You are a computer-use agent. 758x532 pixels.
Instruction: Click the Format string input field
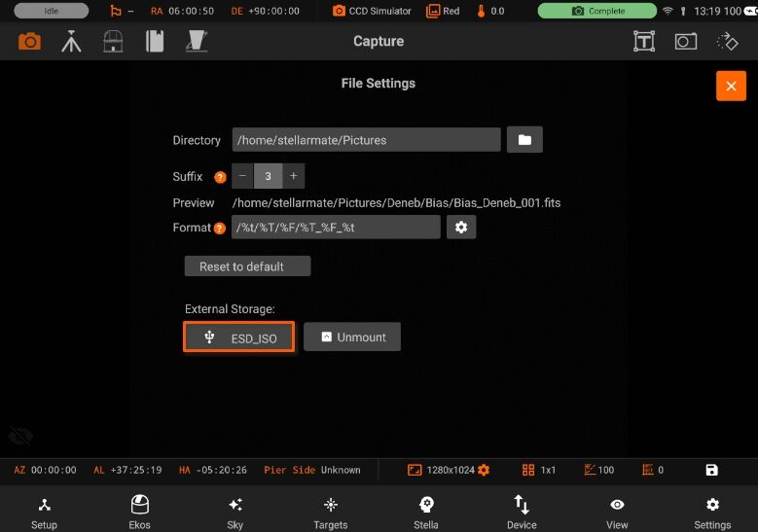[x=336, y=228]
